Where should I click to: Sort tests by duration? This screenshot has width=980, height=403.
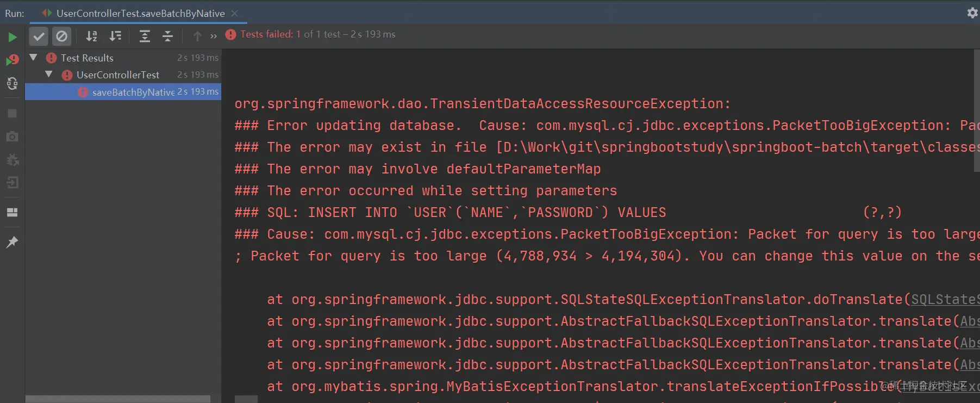(115, 36)
